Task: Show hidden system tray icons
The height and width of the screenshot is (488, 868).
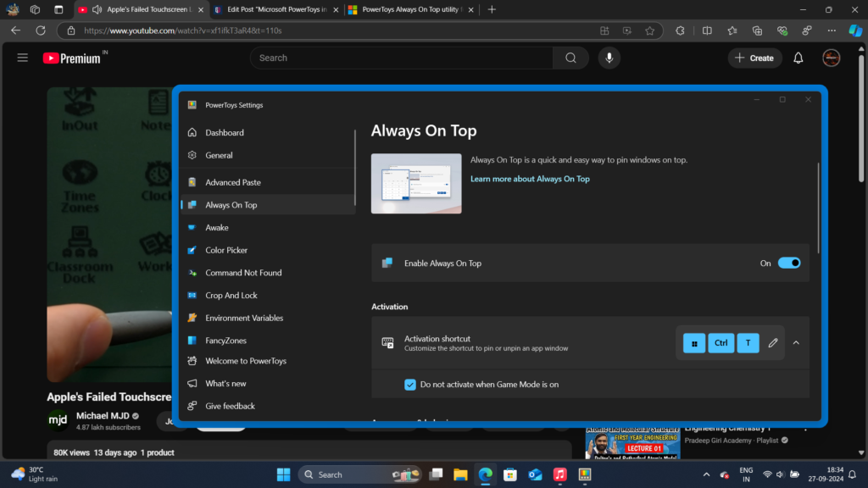Action: 706,474
